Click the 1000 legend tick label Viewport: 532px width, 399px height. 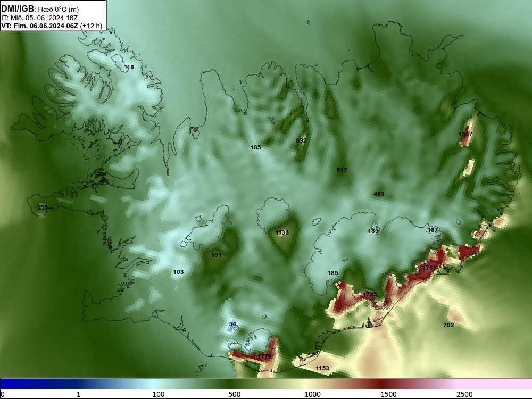tap(312, 394)
